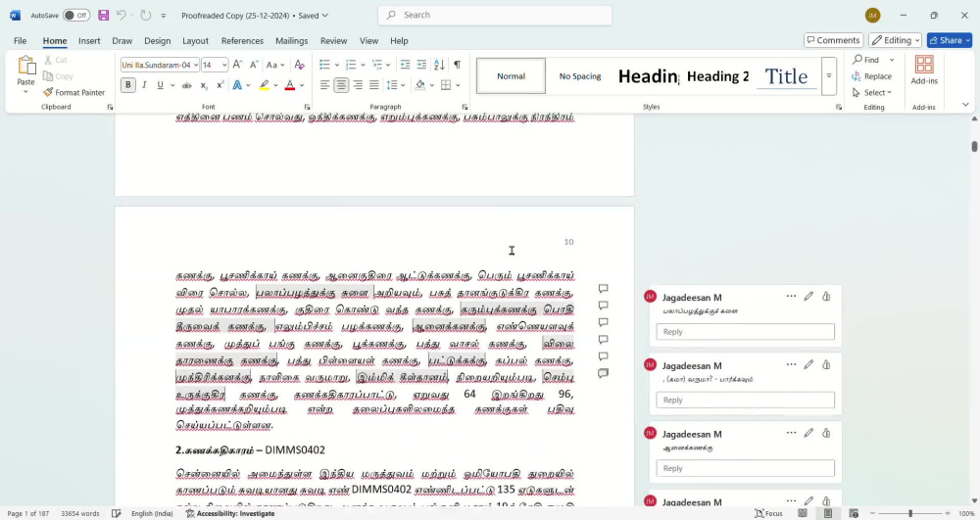The height and width of the screenshot is (520, 980).
Task: Click Accessibility: Investigate in status bar
Action: [x=230, y=513]
